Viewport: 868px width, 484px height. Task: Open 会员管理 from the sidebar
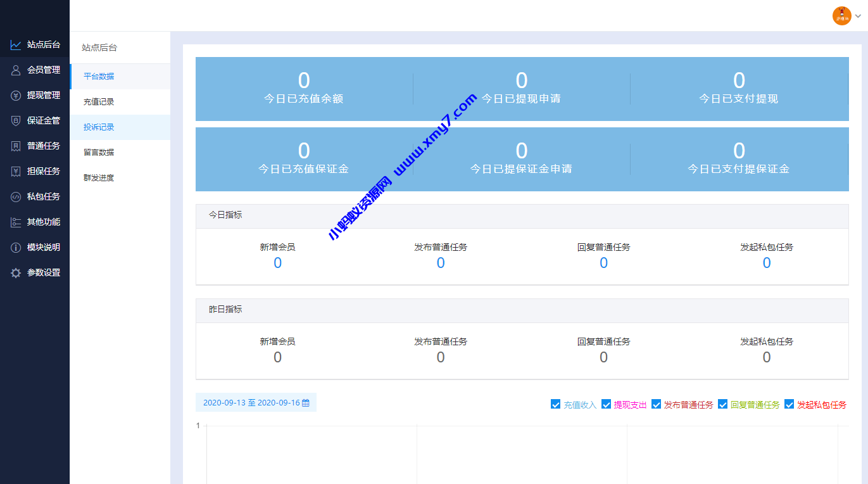(x=16, y=70)
